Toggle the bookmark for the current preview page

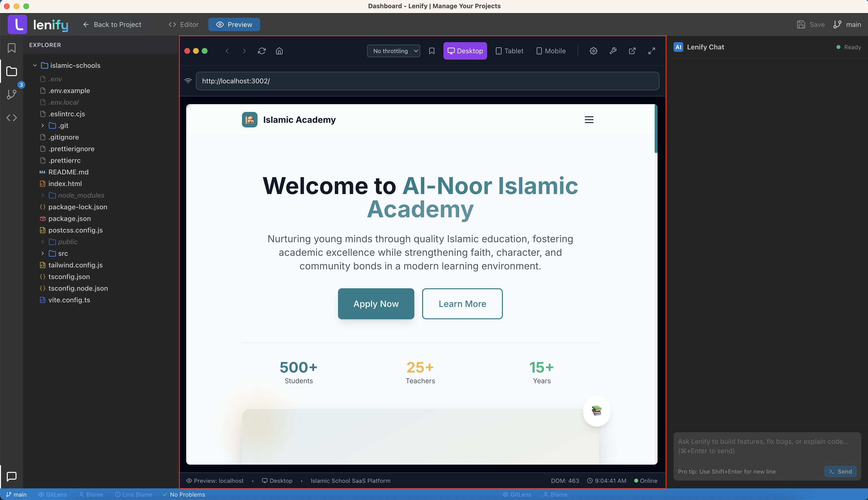point(431,51)
